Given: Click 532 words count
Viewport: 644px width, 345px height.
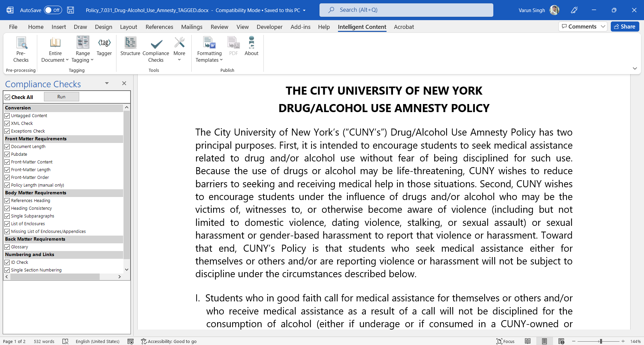Looking at the screenshot, I should (x=44, y=341).
